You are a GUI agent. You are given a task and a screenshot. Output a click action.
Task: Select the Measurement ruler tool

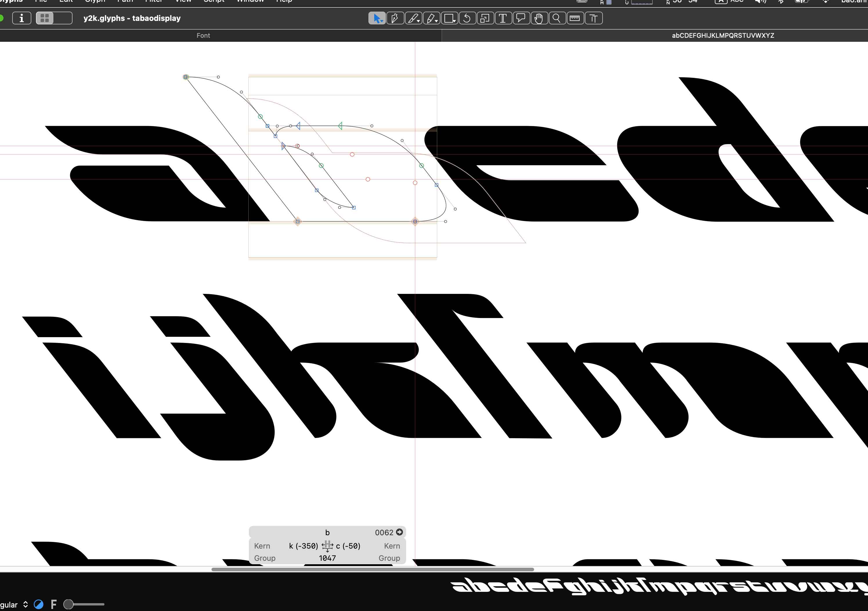575,18
